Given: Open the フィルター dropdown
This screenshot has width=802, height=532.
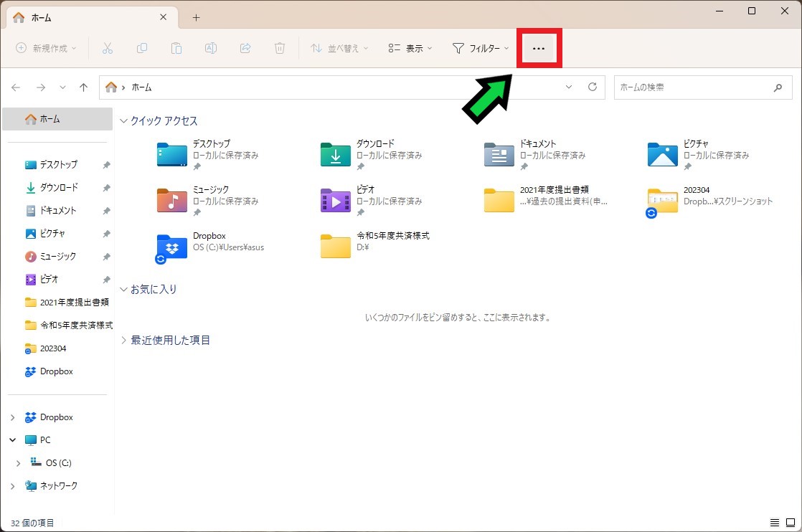Looking at the screenshot, I should (479, 48).
